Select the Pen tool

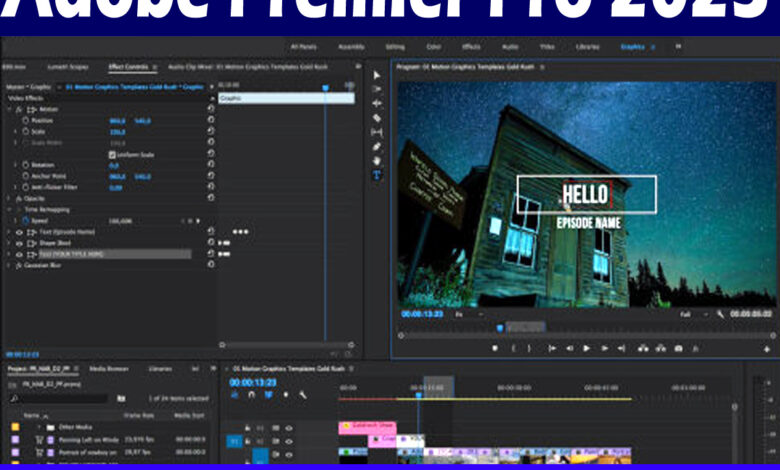[x=377, y=146]
